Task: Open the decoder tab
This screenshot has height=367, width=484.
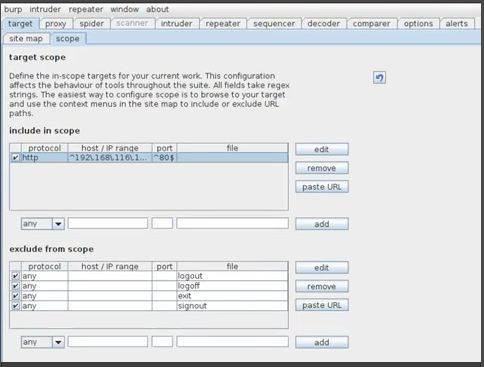Action: click(323, 24)
